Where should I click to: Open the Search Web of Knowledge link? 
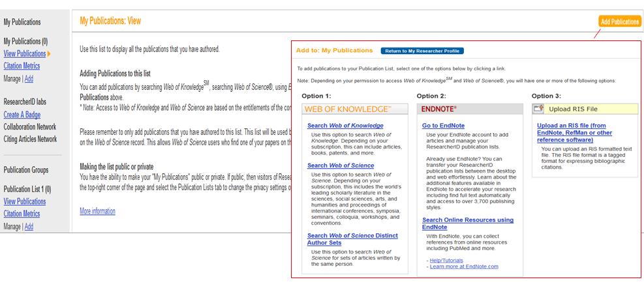(345, 125)
